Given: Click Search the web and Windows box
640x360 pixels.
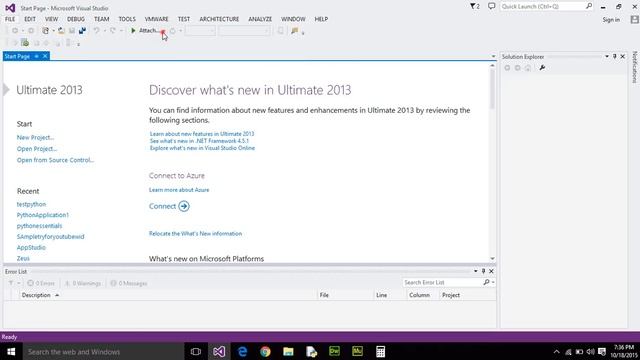Looking at the screenshot, I should click(x=104, y=351).
